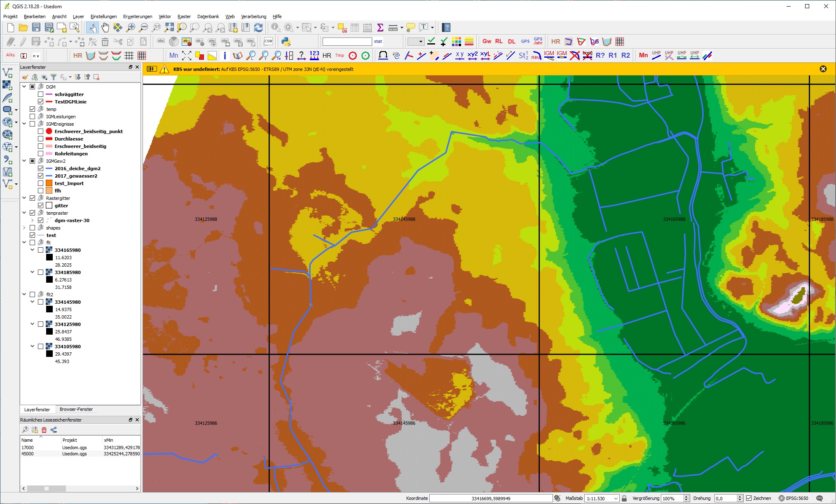Click the Filter Legend icon in Layerfenster

pos(54,77)
